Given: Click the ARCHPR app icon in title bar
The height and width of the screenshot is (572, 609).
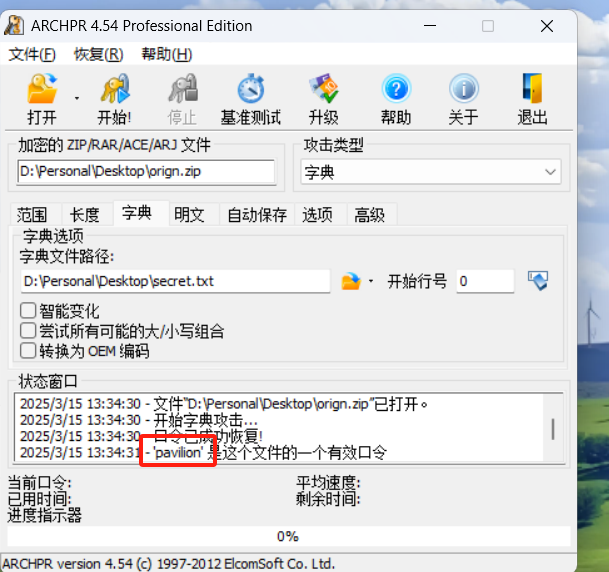Looking at the screenshot, I should click(14, 26).
